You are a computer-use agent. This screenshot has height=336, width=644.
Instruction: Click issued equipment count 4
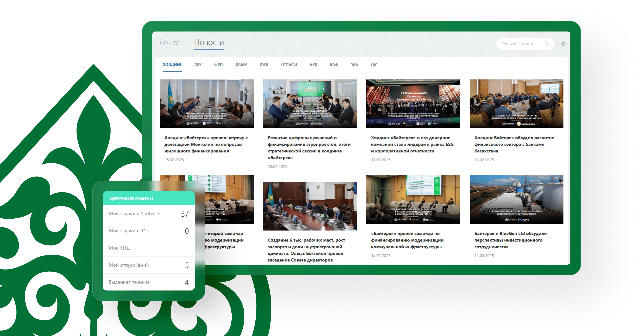point(187,282)
